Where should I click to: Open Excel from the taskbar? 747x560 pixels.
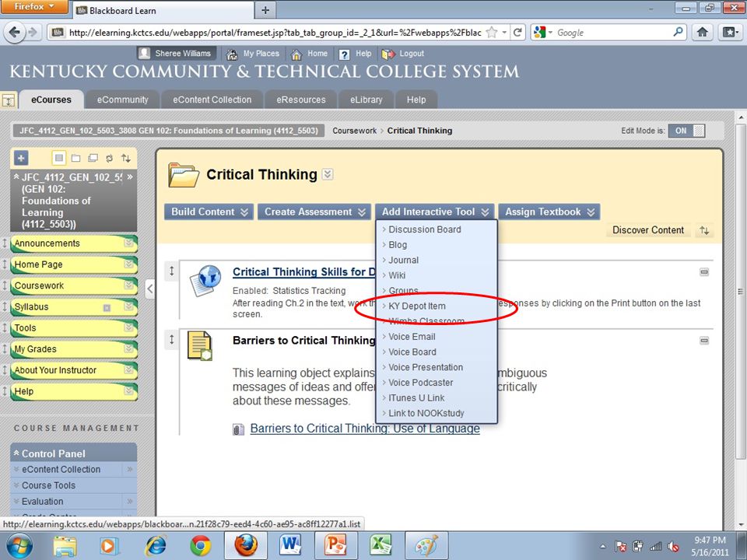coord(381,545)
